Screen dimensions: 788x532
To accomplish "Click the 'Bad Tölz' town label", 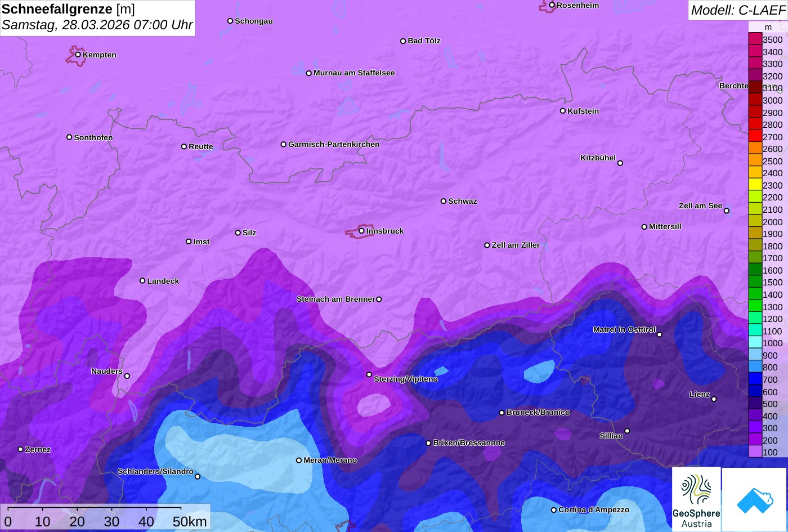I will pos(424,41).
